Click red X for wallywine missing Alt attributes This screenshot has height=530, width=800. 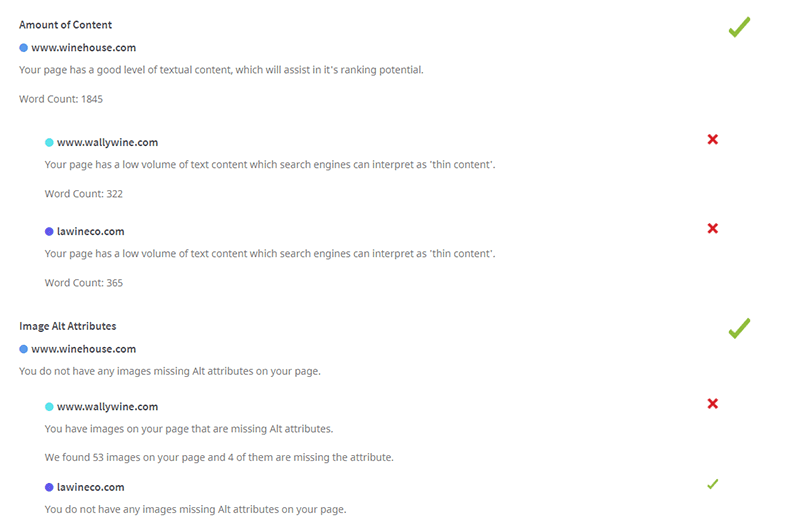pos(712,404)
